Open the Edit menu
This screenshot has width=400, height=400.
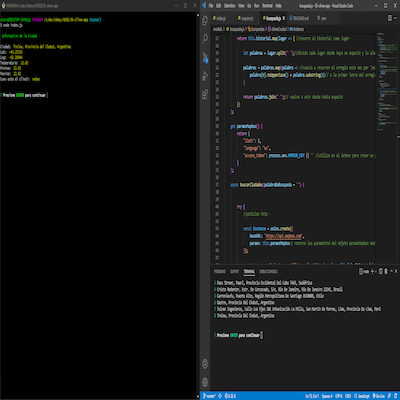[218, 6]
